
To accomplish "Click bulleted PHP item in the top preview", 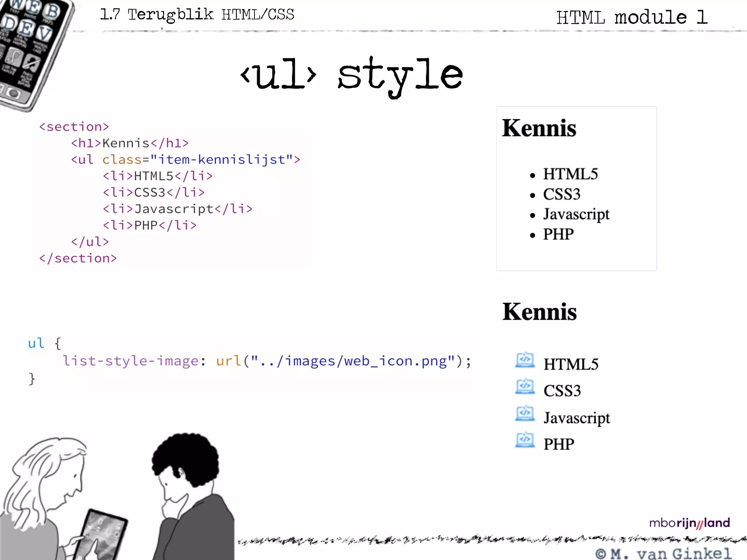I will click(552, 234).
